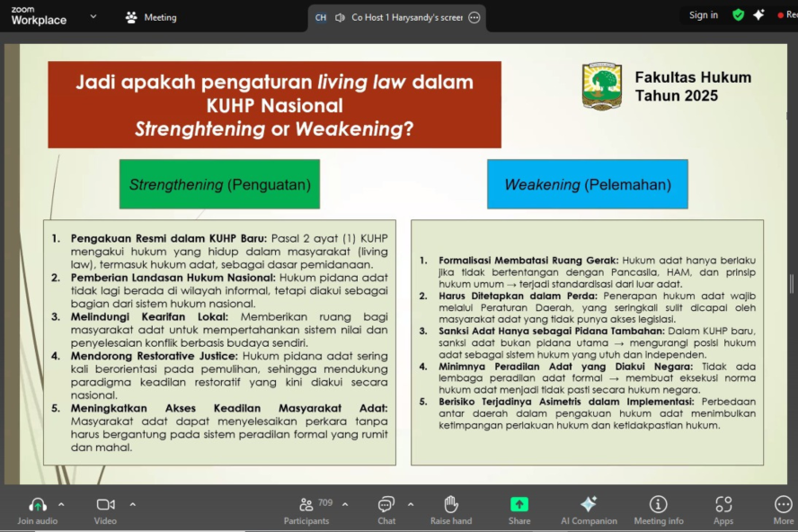The width and height of the screenshot is (798, 532).
Task: Show Meeting info
Action: coord(658,505)
